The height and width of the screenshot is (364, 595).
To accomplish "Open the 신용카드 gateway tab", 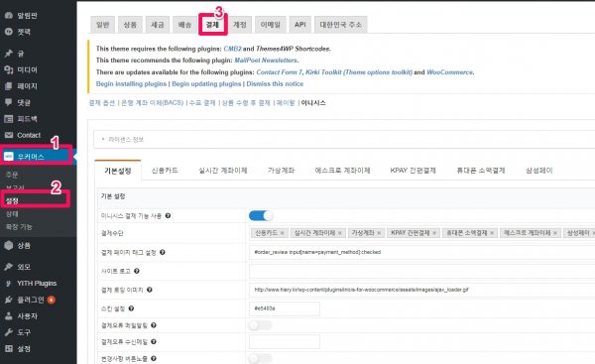I will [x=165, y=171].
